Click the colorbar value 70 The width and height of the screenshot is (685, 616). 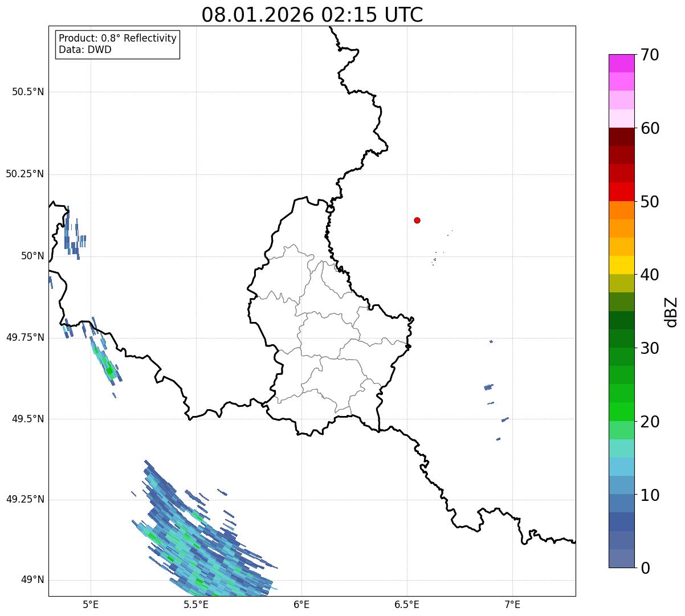coord(650,55)
